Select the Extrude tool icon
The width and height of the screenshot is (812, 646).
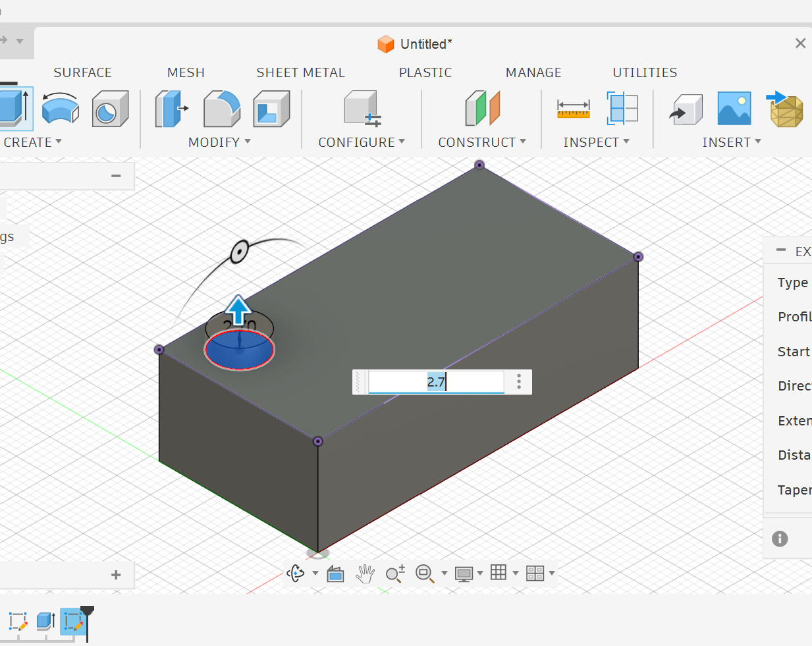pos(14,108)
